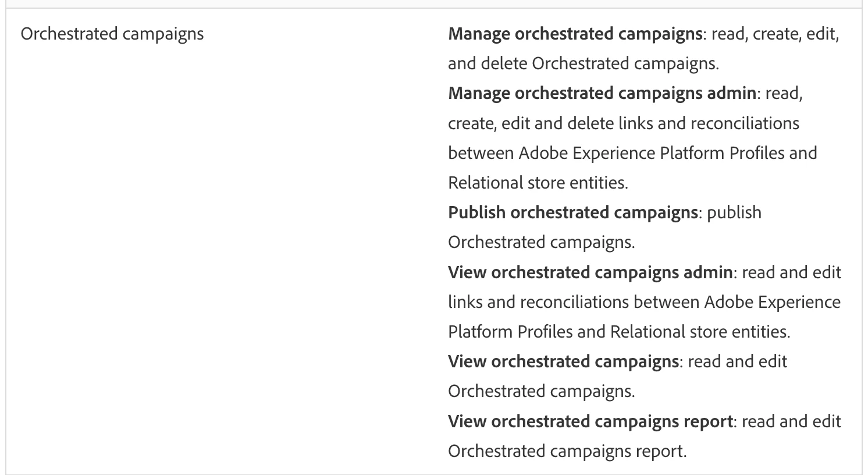Click the 'Orchestrated campaigns' row heading cell
The width and height of the screenshot is (868, 475).
[x=112, y=34]
